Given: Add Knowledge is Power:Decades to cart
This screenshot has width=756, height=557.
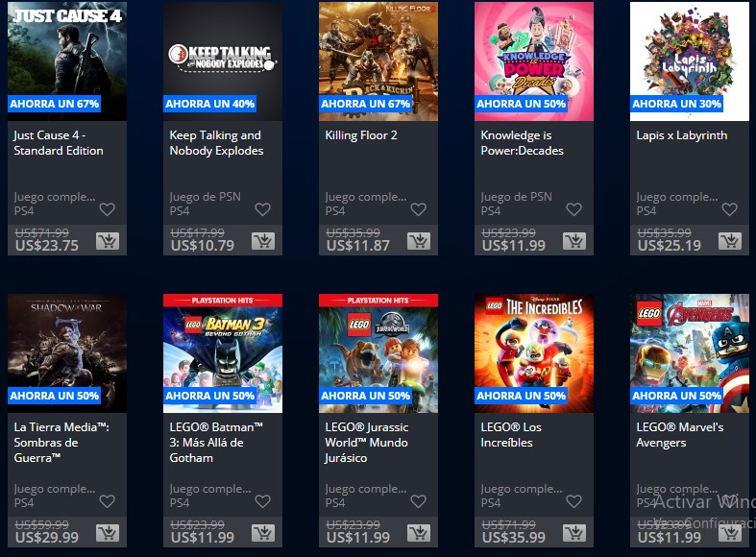Looking at the screenshot, I should coord(574,240).
